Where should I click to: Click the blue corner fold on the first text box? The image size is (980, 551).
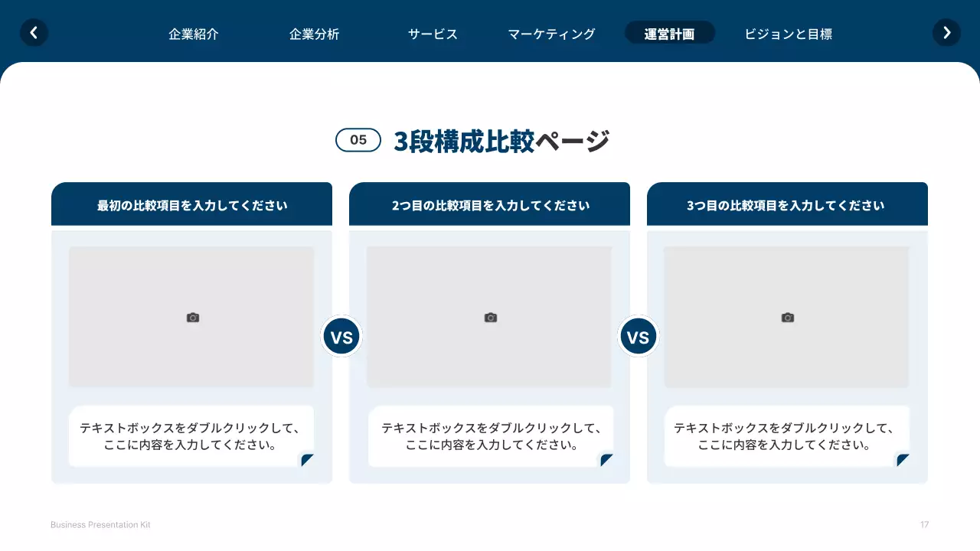point(308,460)
